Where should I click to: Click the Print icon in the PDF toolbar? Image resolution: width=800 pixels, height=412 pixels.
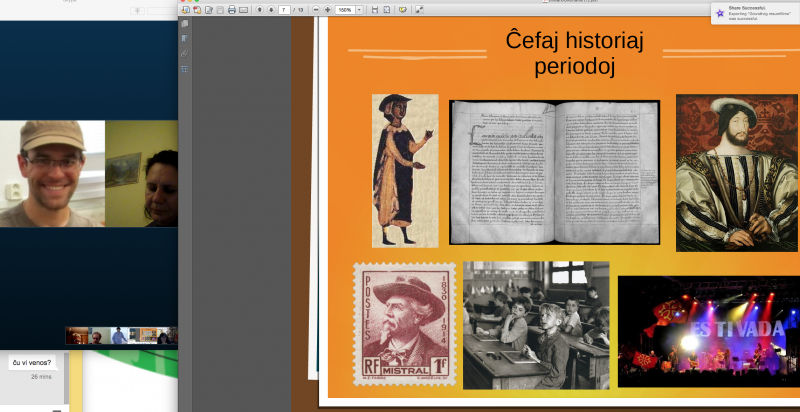pyautogui.click(x=232, y=9)
